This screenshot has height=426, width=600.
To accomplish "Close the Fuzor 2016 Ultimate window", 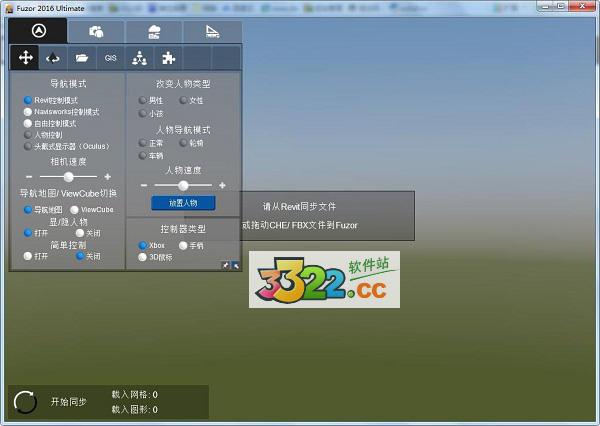I will 582,6.
